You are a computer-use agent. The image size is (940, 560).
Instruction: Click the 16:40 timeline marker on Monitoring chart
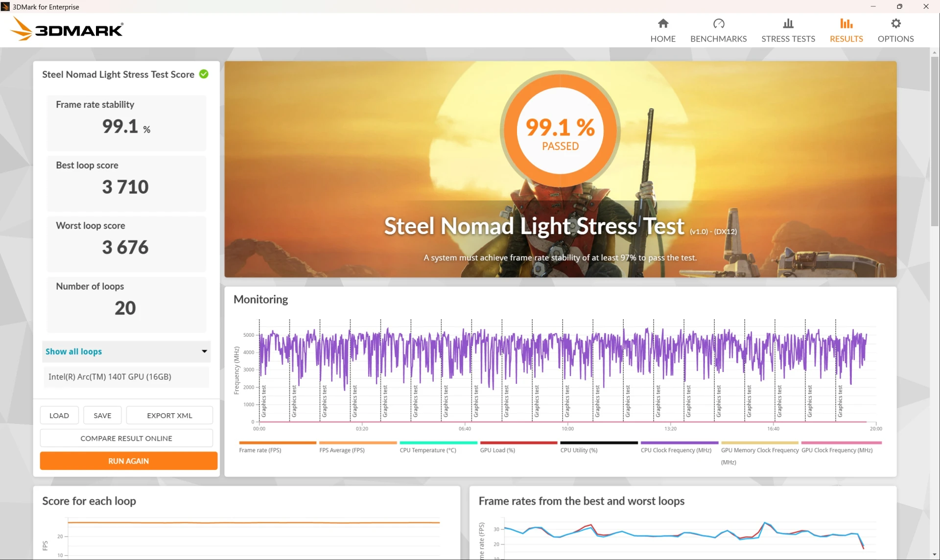pos(773,429)
